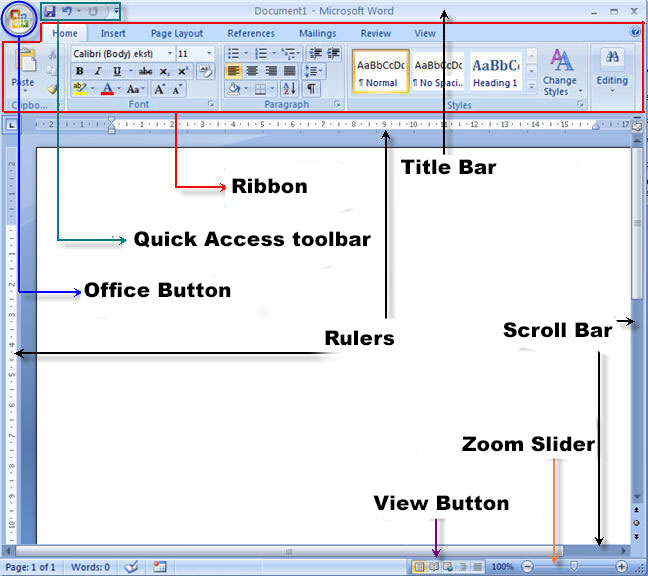Apply the Normal style

click(x=381, y=71)
